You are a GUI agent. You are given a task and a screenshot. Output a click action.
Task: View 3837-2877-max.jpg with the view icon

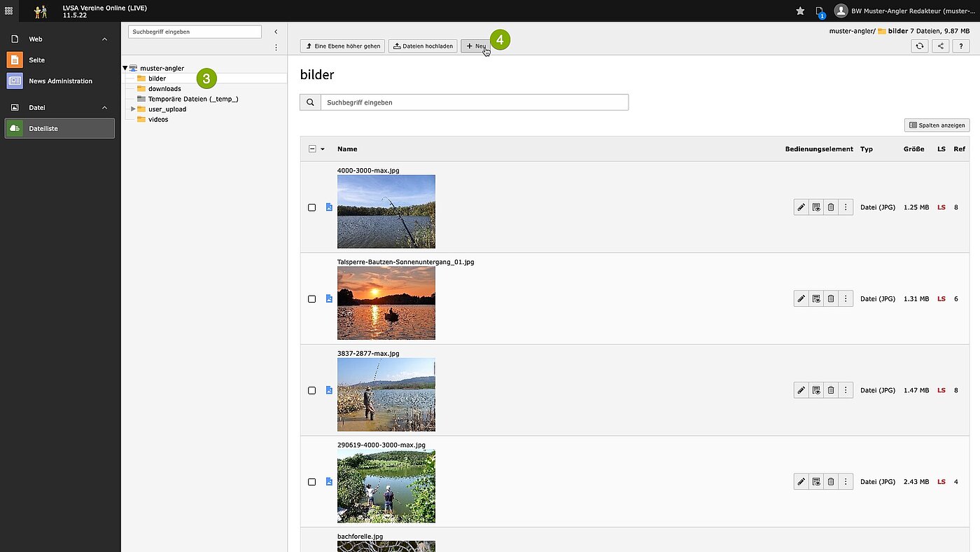(x=816, y=390)
